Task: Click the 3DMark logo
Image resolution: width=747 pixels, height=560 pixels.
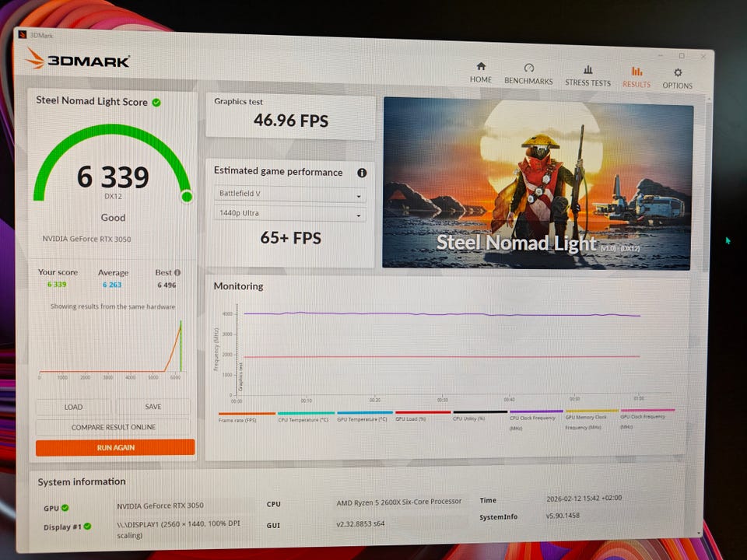Action: (x=77, y=60)
